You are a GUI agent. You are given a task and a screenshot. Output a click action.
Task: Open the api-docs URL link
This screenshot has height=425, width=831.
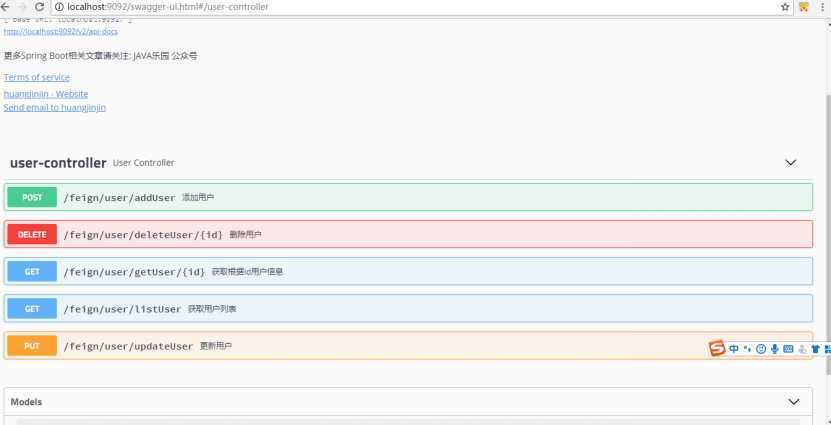(x=60, y=31)
